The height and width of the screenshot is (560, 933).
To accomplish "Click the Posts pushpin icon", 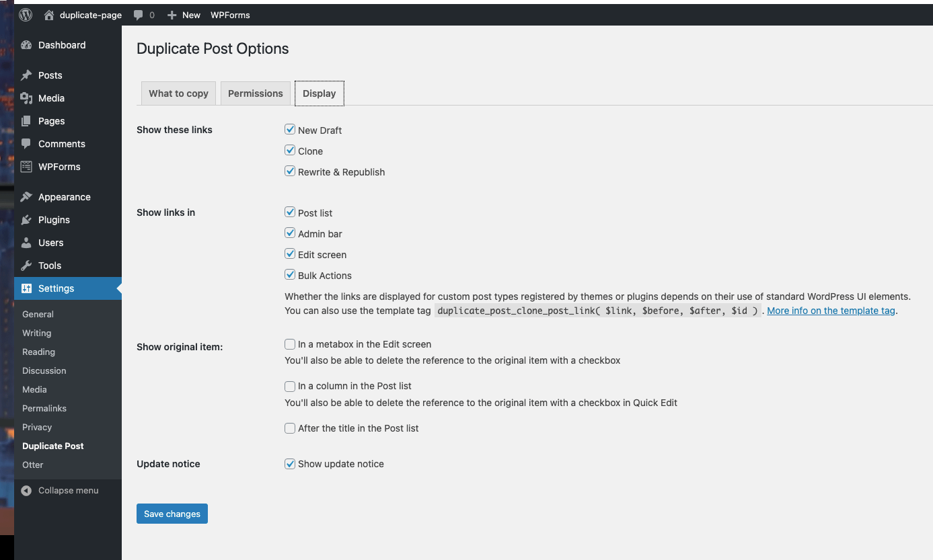I will point(26,75).
